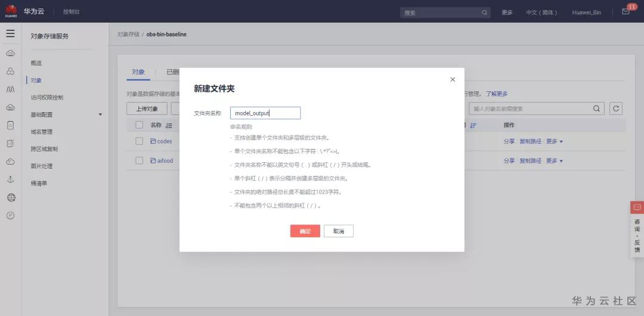The width and height of the screenshot is (644, 316).
Task: Open 咨询·反馈 side panel
Action: pyautogui.click(x=637, y=236)
